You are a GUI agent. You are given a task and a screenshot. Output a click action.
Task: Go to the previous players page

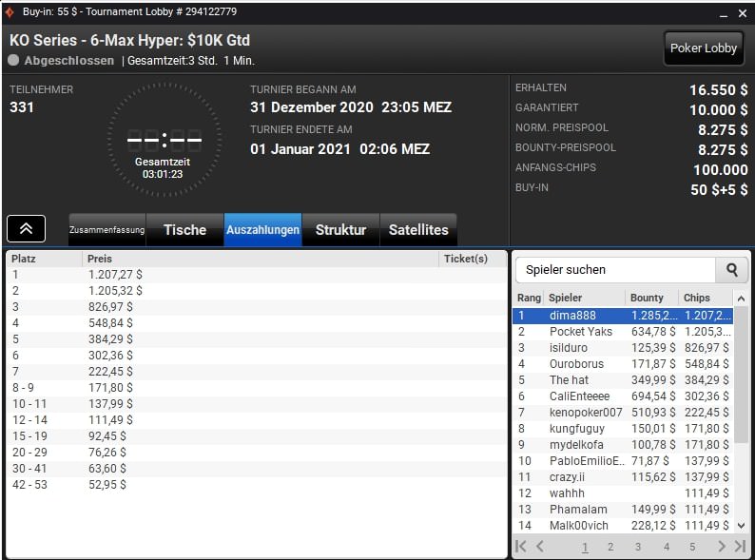[540, 547]
